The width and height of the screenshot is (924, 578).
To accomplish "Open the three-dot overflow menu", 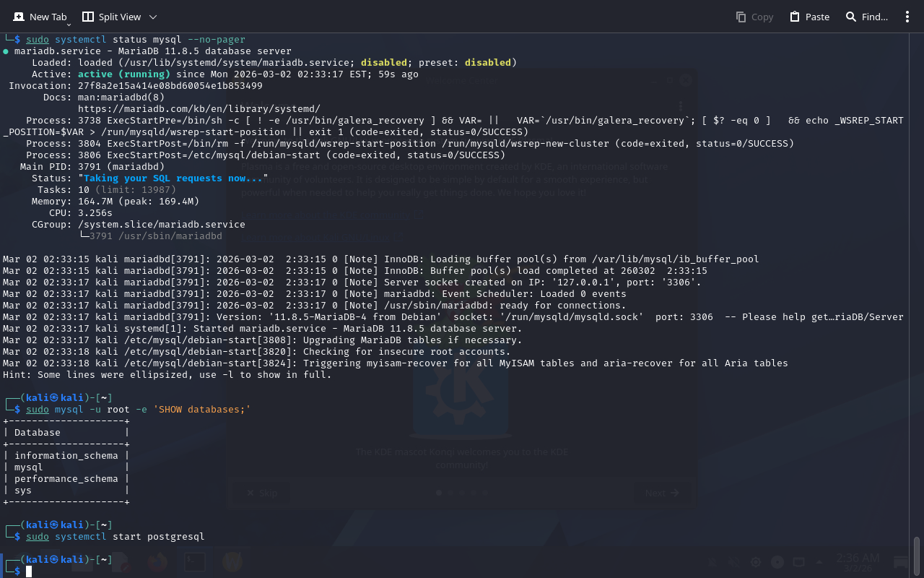I will pyautogui.click(x=907, y=17).
